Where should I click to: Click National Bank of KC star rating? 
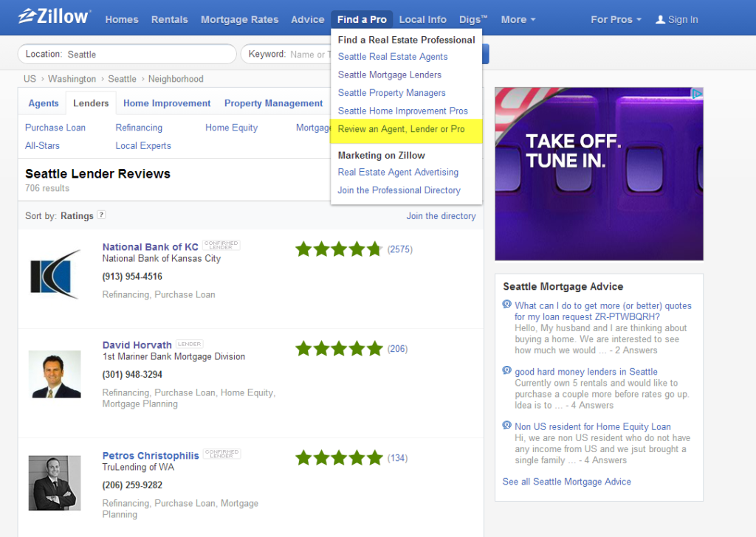(339, 249)
